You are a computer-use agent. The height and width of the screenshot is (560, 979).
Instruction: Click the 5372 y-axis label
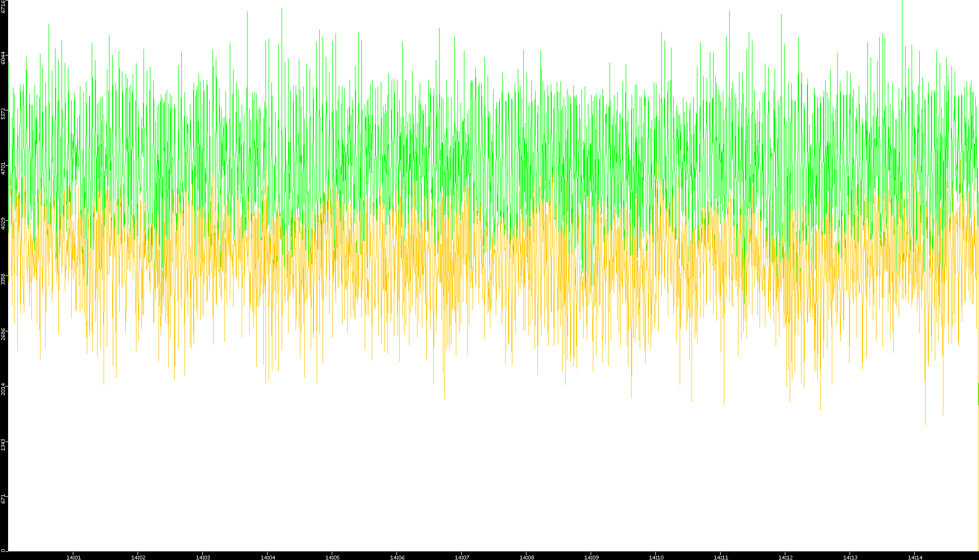coord(3,113)
